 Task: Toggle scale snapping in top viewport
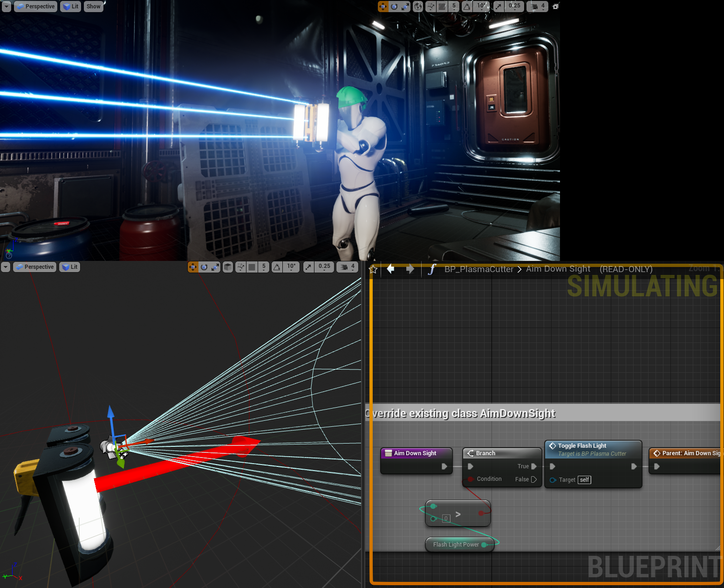click(x=499, y=7)
